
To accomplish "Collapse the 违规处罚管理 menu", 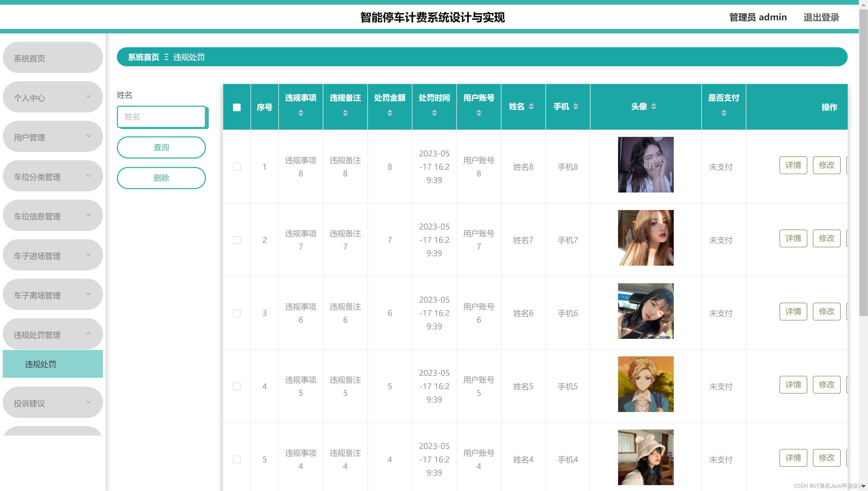I will (53, 334).
